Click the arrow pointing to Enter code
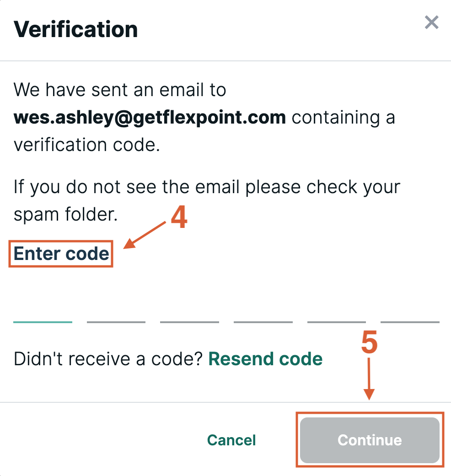 click(x=145, y=235)
